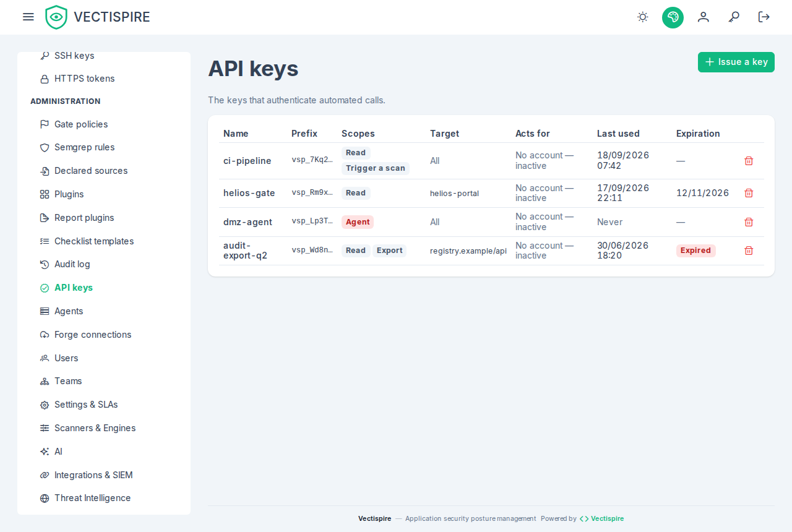The height and width of the screenshot is (532, 792).
Task: Click the Semgrep rules shield icon
Action: [x=45, y=148]
